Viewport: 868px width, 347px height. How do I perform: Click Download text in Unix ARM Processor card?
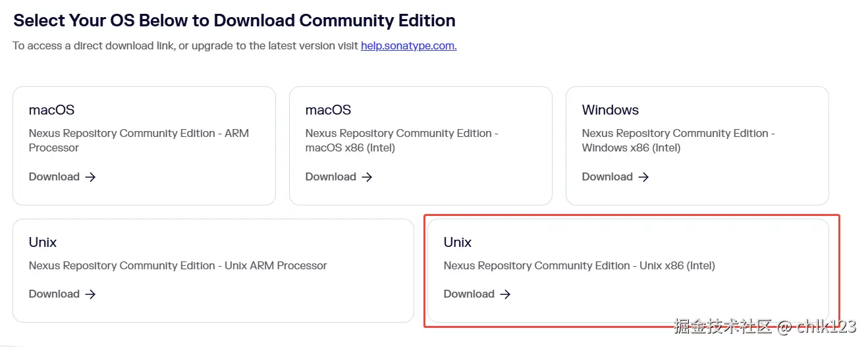54,294
